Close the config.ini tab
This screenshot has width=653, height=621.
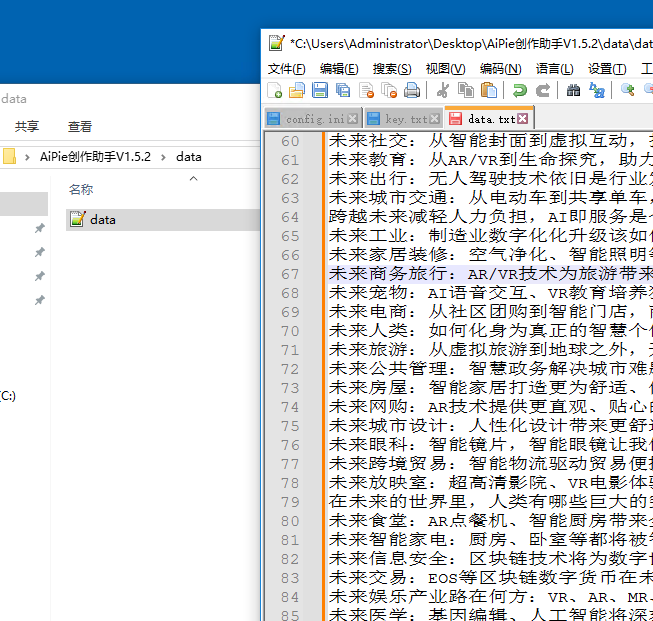point(352,119)
